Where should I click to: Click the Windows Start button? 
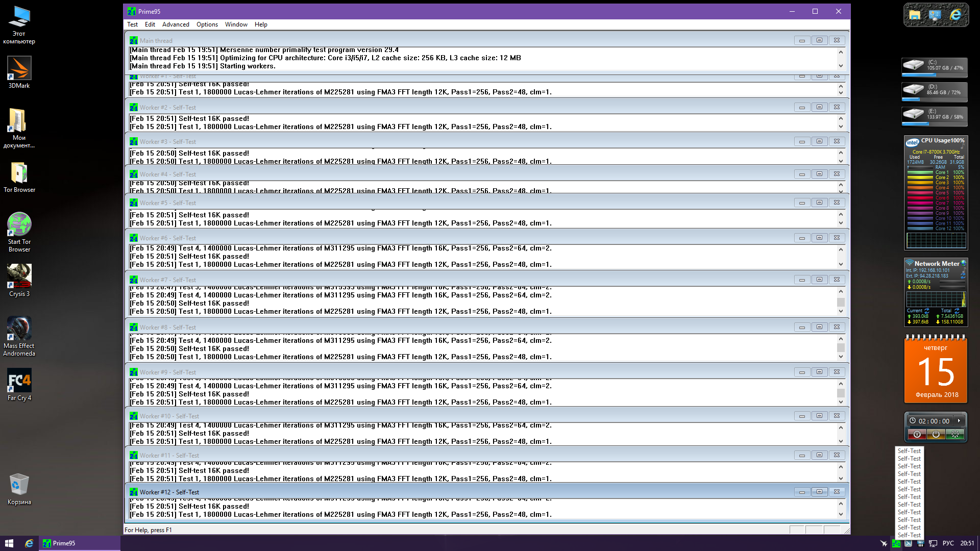(9, 543)
